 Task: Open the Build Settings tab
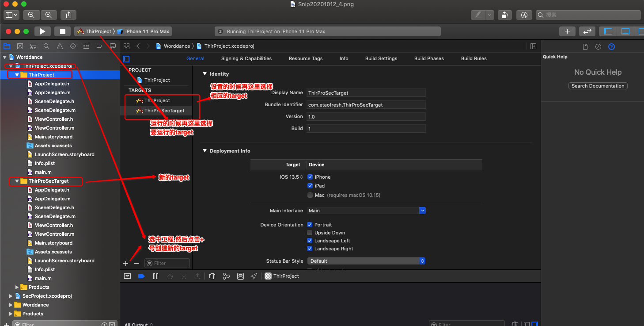381,58
